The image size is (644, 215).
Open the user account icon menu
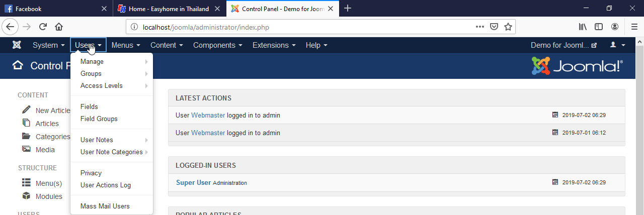[617, 45]
